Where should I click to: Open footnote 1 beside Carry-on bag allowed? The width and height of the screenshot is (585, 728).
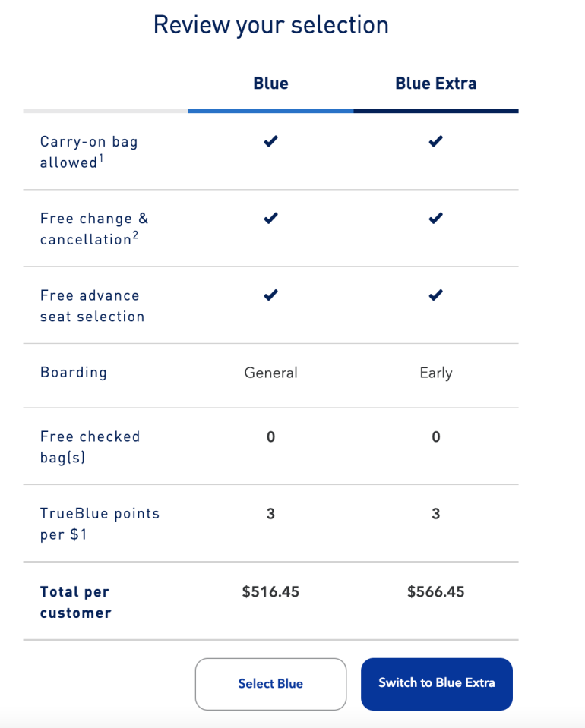(100, 157)
